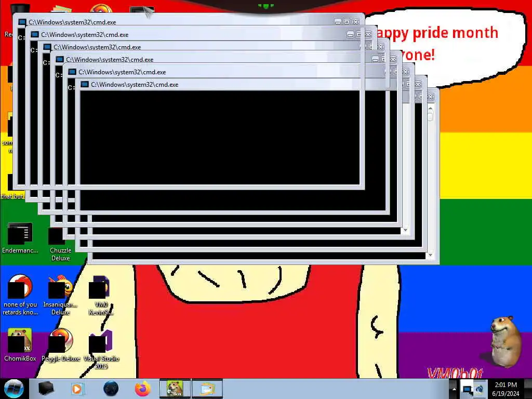Click scrollbar up arrow in rearmost cmd window
Image resolution: width=532 pixels, height=399 pixels.
tap(431, 108)
